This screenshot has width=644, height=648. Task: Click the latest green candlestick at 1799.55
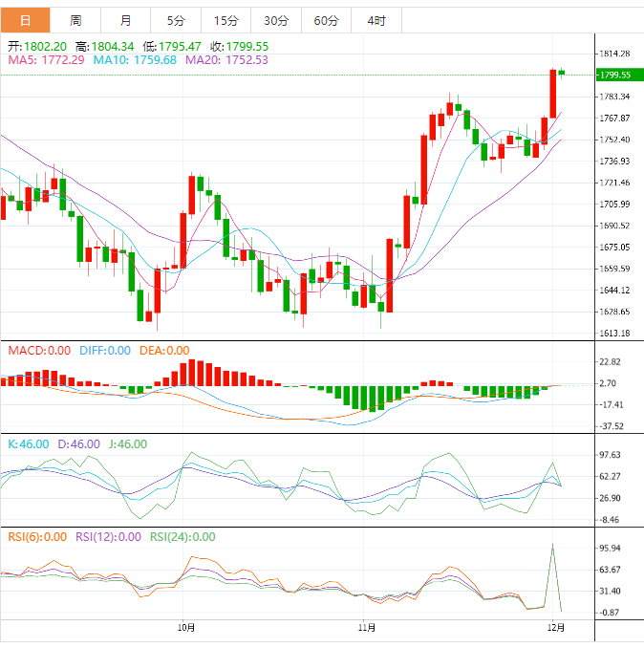[562, 73]
